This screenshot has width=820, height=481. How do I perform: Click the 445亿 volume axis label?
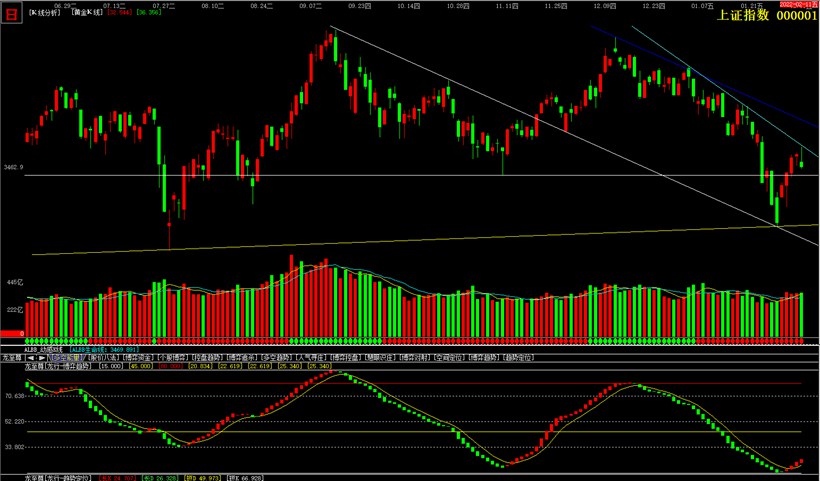pos(16,282)
